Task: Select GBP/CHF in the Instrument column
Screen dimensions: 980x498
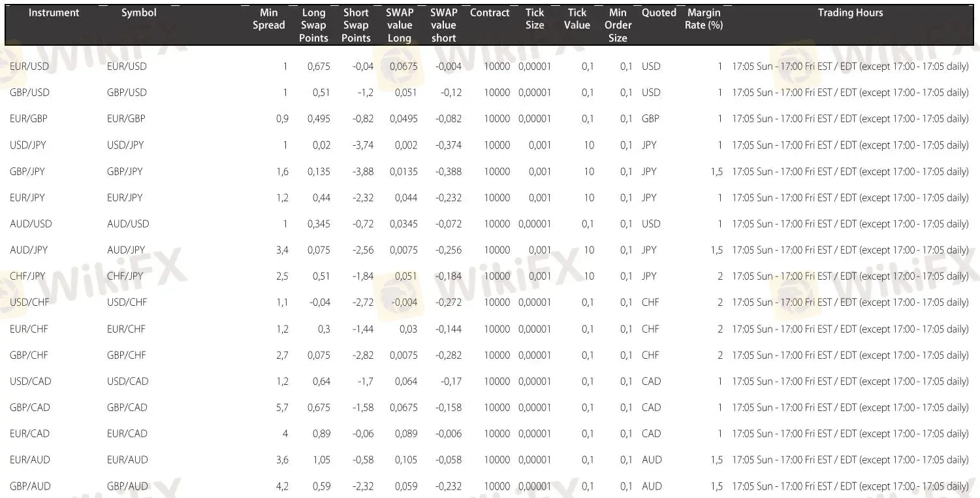Action: click(29, 355)
